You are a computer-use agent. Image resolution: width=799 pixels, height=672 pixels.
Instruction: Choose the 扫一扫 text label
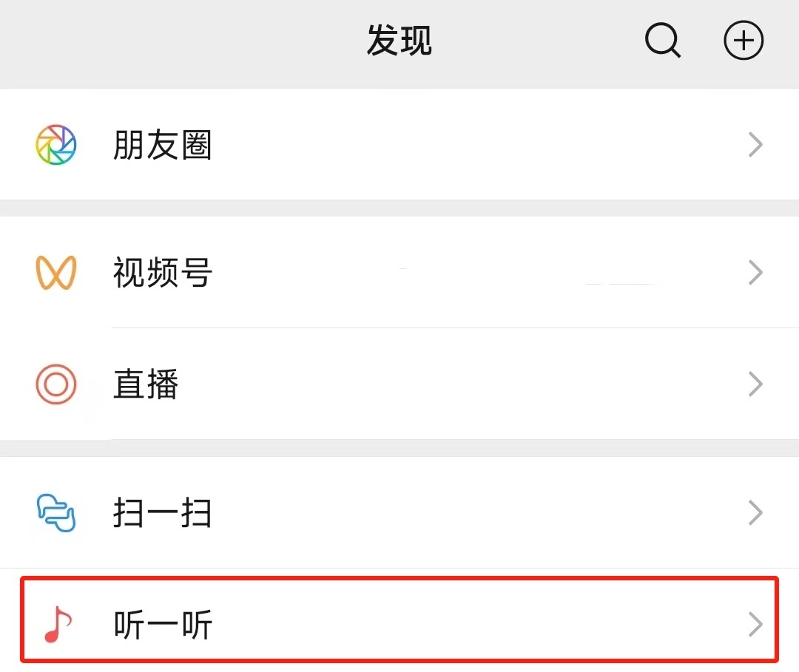(163, 512)
